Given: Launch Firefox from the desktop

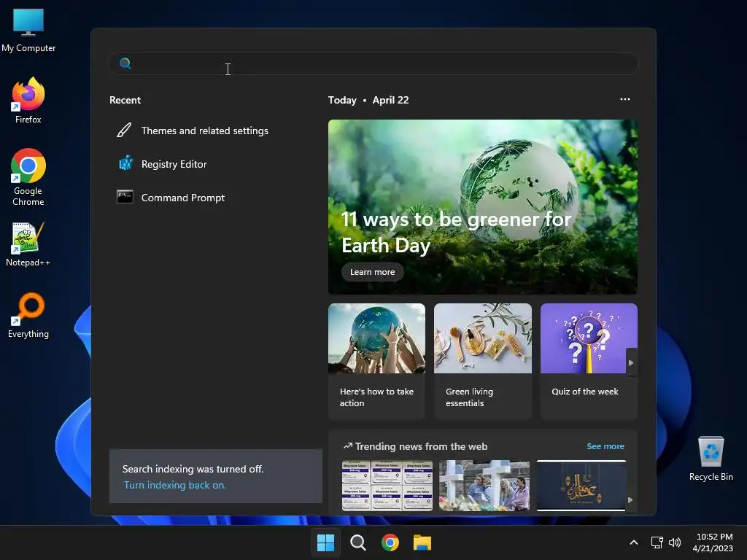Looking at the screenshot, I should click(x=28, y=101).
